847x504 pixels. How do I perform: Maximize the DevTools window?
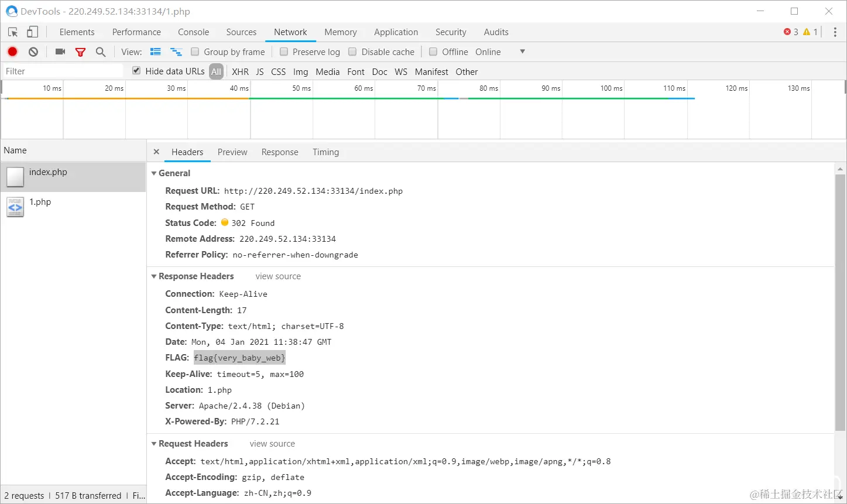794,11
